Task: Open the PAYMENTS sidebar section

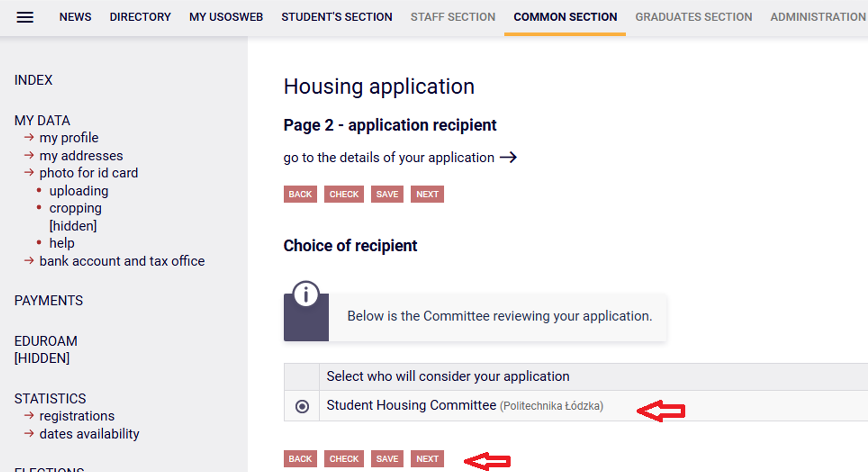Action: click(x=49, y=301)
